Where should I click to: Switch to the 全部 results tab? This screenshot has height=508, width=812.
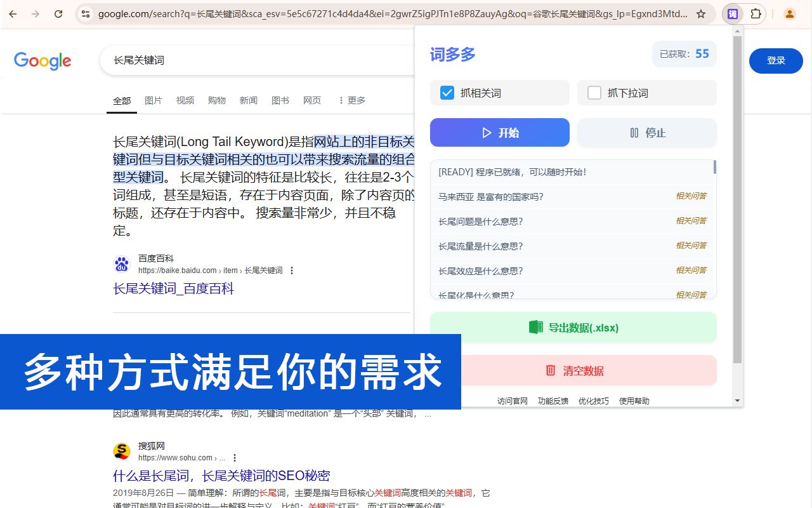click(122, 100)
